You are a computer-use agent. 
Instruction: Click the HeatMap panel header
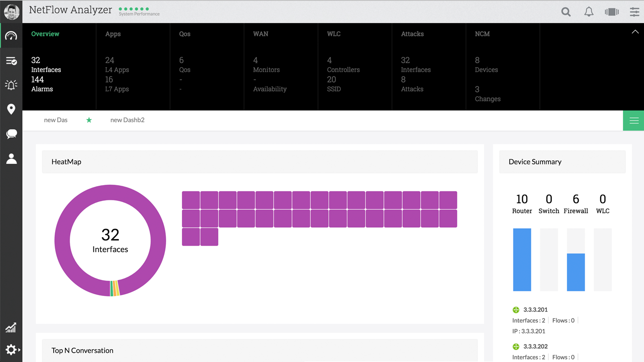click(260, 162)
